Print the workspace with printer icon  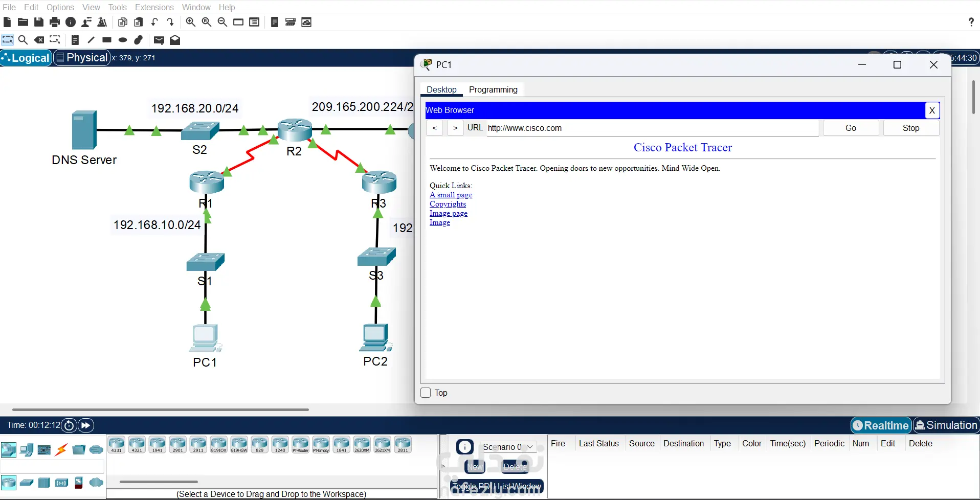[x=55, y=22]
